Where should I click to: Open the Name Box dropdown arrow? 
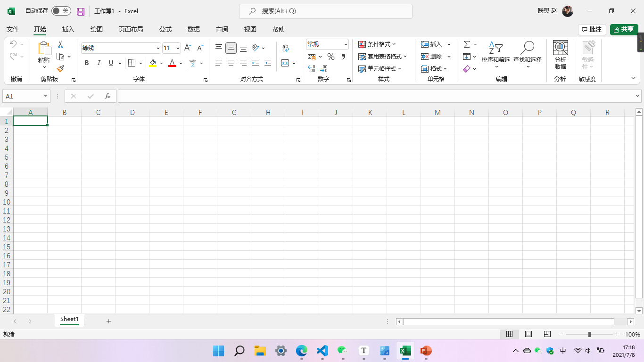[x=46, y=96]
